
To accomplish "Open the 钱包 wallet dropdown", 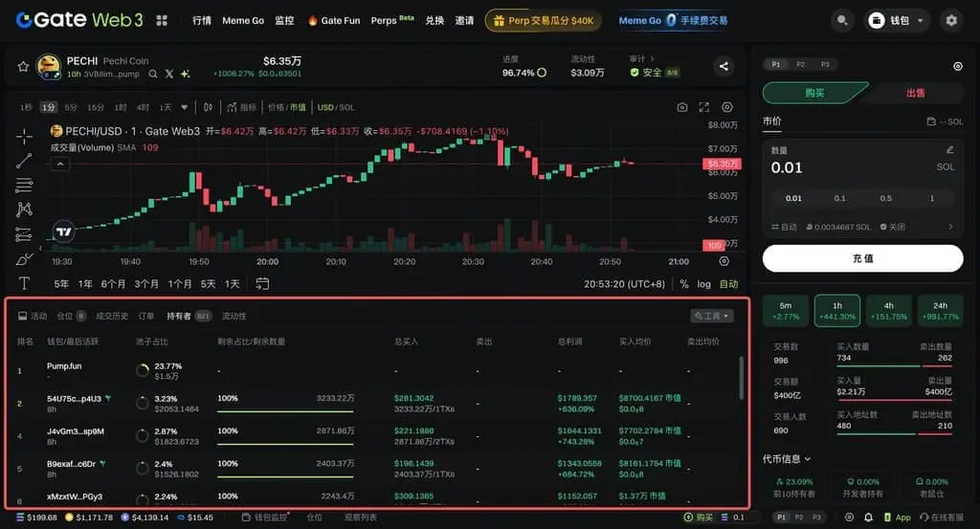I will click(x=896, y=21).
